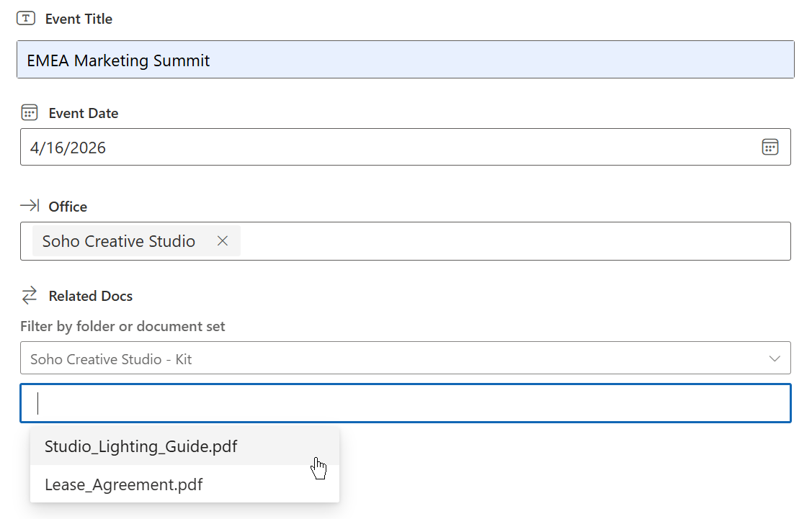The image size is (812, 519).
Task: Select the Soho Creative Studio chip text
Action: pyautogui.click(x=119, y=241)
